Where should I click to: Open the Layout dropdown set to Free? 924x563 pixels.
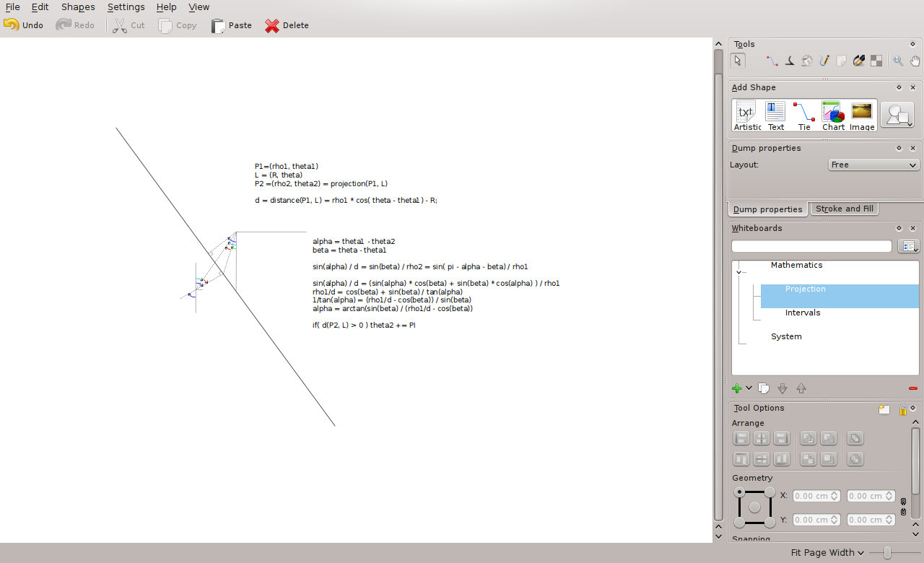pos(873,165)
